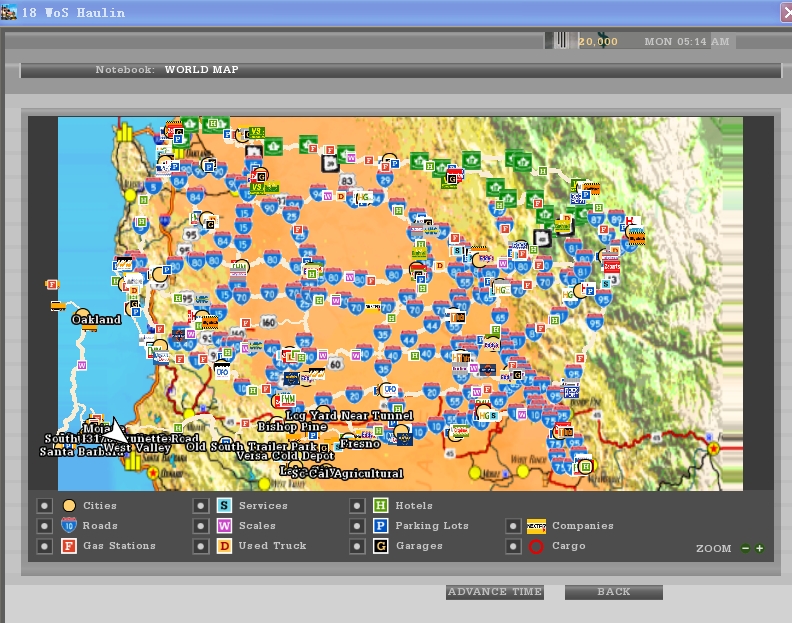
Task: Click the white truck position arrow
Action: 118,433
